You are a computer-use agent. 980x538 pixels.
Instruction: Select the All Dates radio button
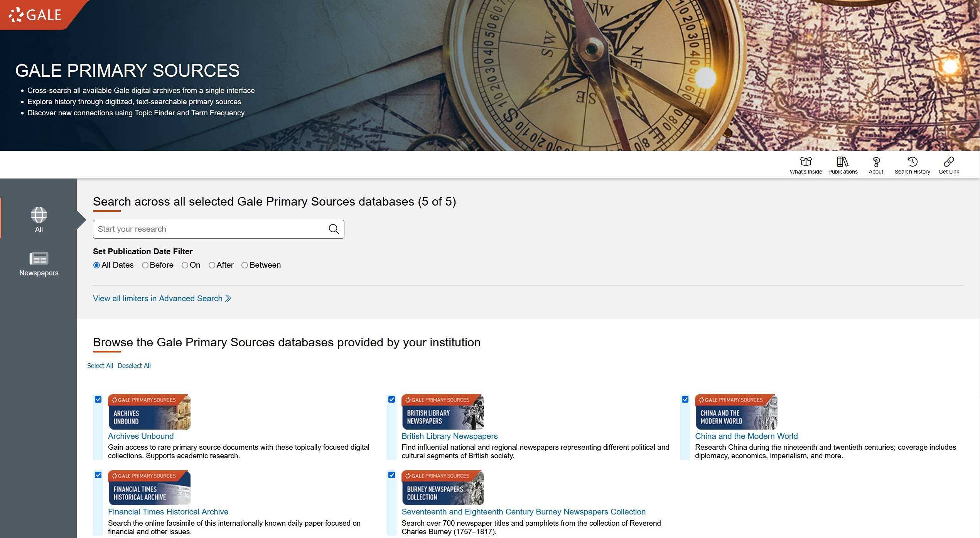pyautogui.click(x=96, y=265)
